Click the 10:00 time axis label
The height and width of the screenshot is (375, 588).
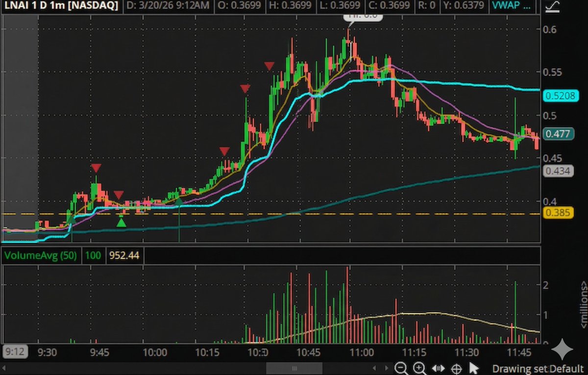[x=155, y=352]
